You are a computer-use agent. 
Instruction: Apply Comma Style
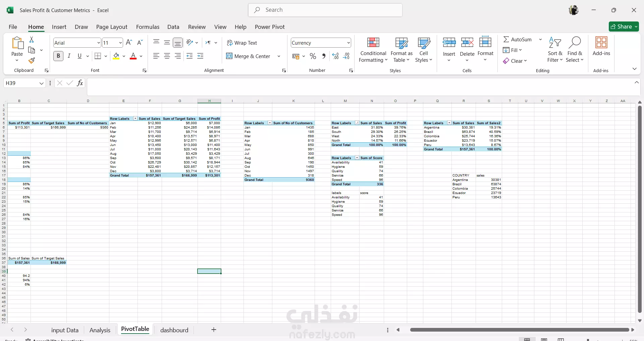pos(324,56)
